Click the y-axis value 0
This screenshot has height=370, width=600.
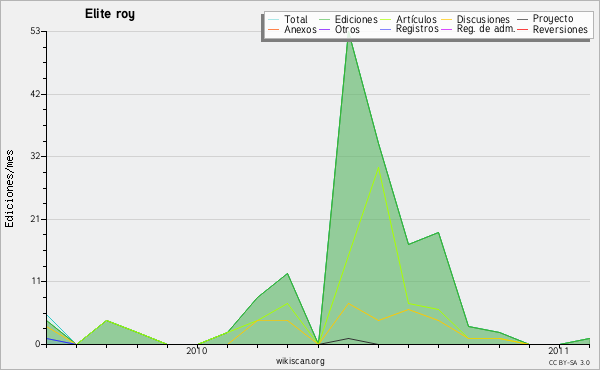(38, 344)
